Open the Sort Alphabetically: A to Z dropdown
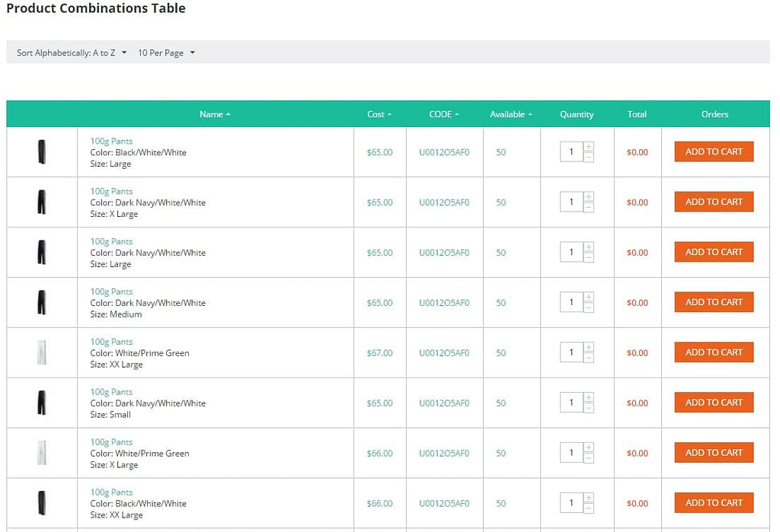 pos(72,53)
